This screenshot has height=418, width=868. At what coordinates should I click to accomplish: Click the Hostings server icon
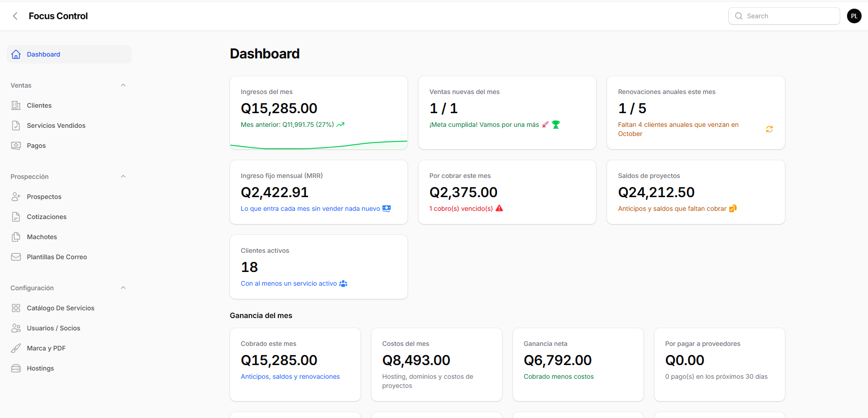(x=16, y=368)
